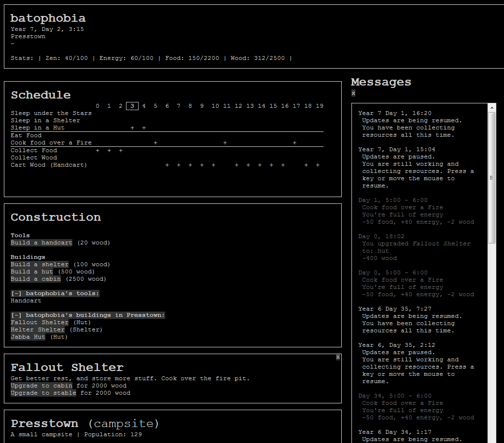Toggle 'Cart Wood' at hour 8
Screen dimensions: 504x443
tap(190, 165)
